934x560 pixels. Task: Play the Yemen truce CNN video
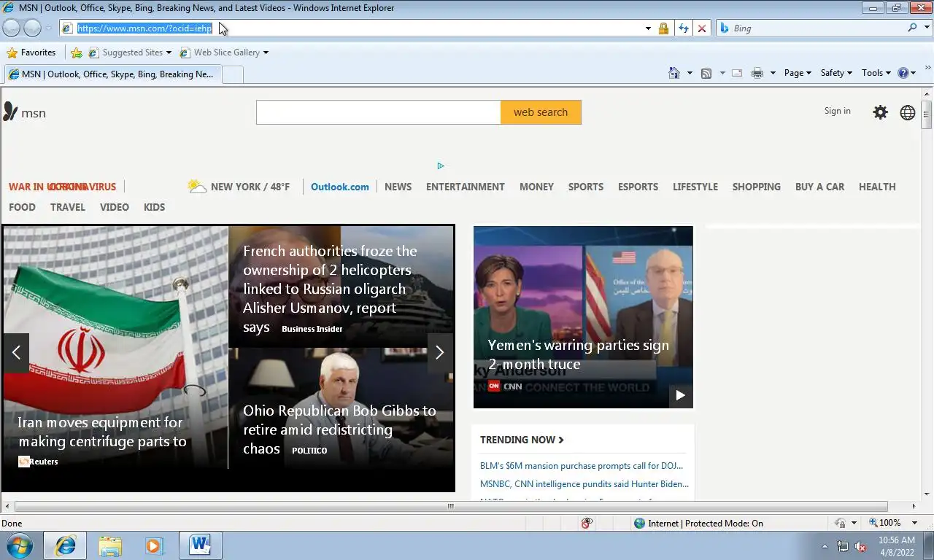tap(680, 395)
